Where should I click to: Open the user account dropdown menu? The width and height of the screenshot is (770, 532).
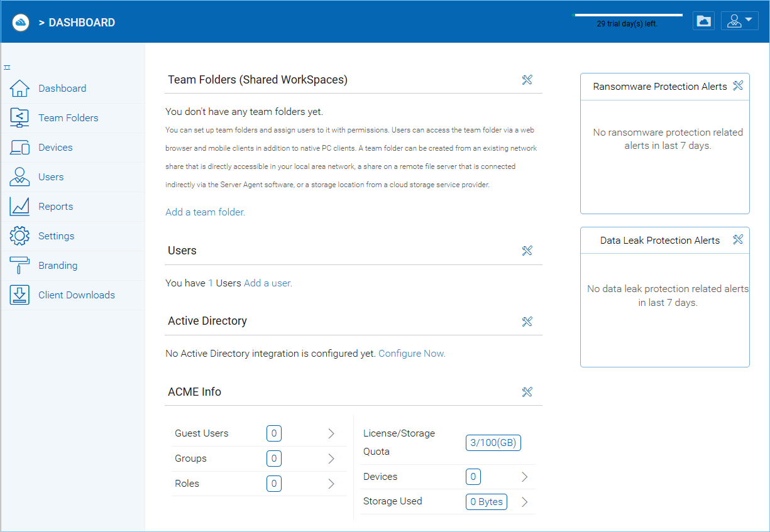click(x=740, y=21)
